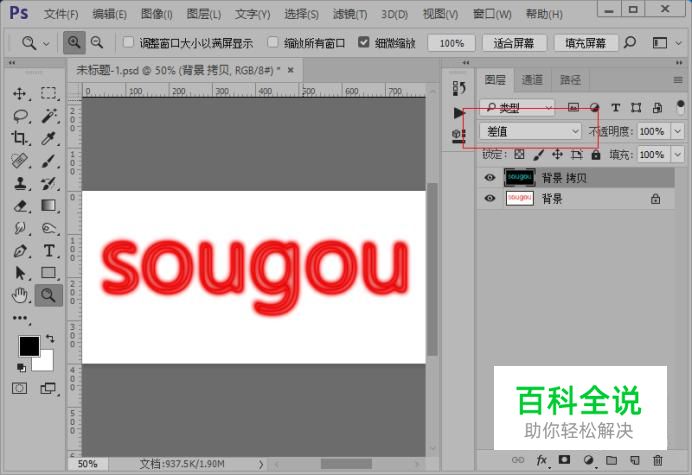Screen dimensions: 692x475
Task: Toggle lock position
Action: tap(557, 155)
